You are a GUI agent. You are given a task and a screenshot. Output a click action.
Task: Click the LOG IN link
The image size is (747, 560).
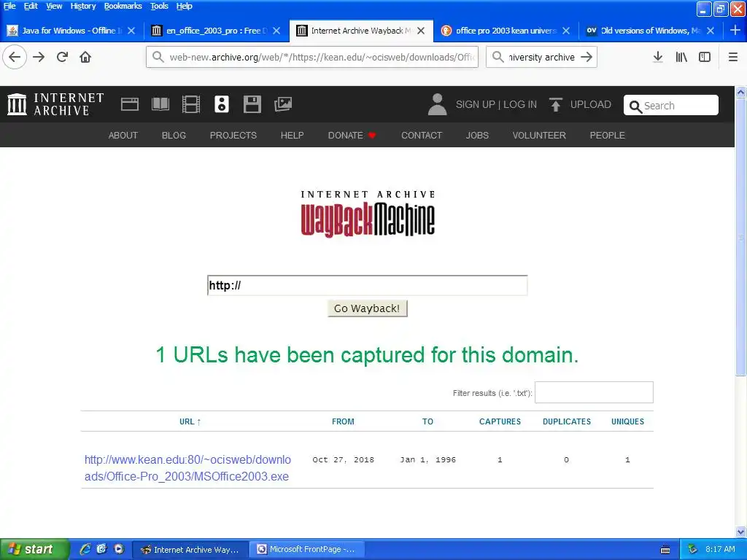520,104
